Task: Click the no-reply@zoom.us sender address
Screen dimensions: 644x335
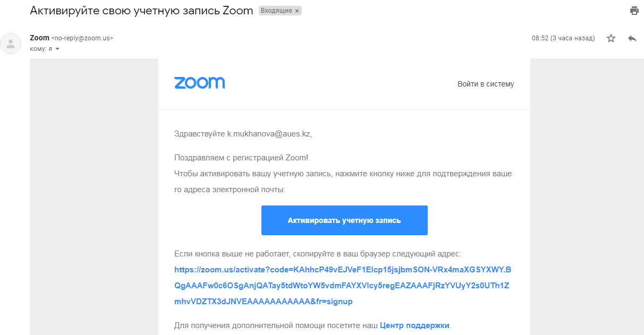Action: (82, 38)
